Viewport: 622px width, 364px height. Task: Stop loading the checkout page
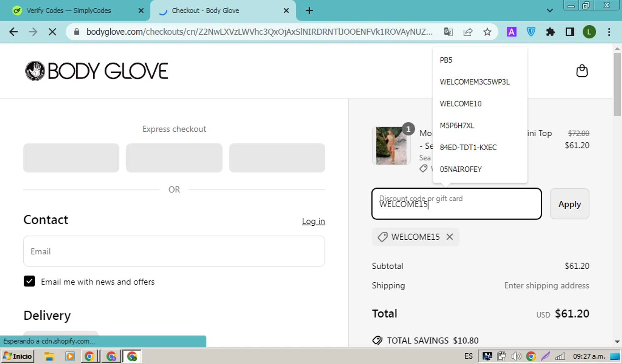pyautogui.click(x=52, y=32)
